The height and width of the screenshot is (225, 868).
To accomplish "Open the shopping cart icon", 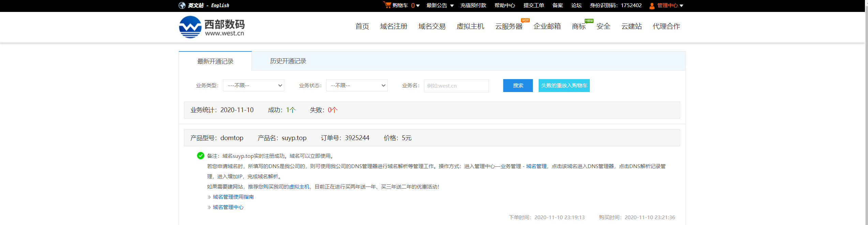I will tap(387, 5).
